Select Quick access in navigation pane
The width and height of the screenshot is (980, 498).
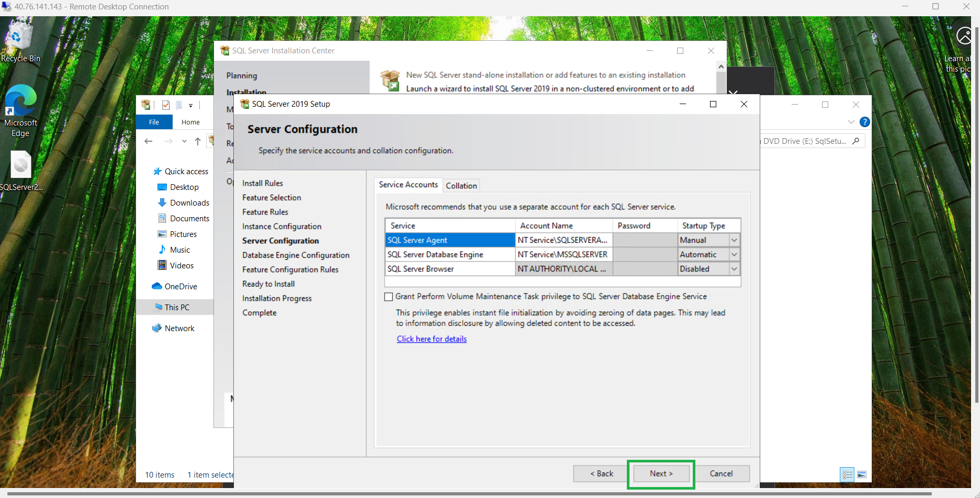(181, 172)
